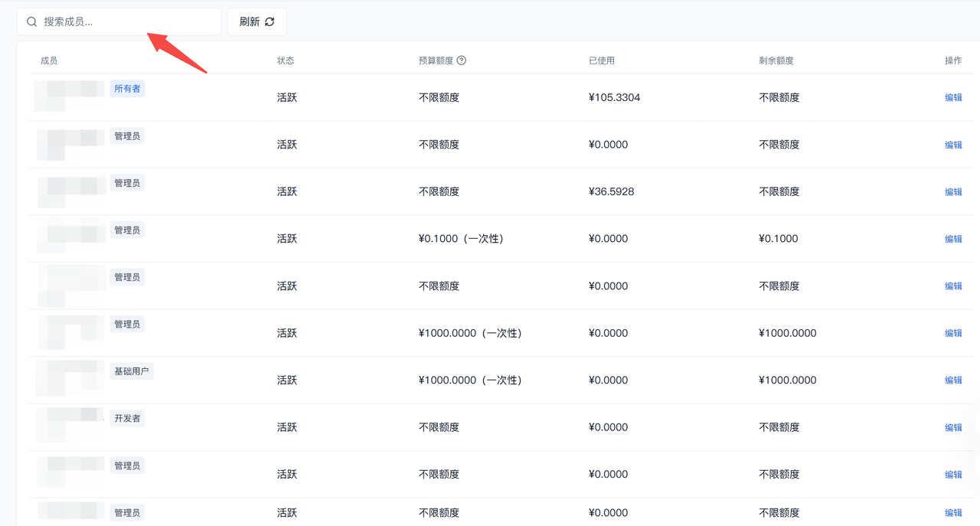Image resolution: width=980 pixels, height=526 pixels.
Task: Click the 所有者 role badge
Action: (x=127, y=89)
